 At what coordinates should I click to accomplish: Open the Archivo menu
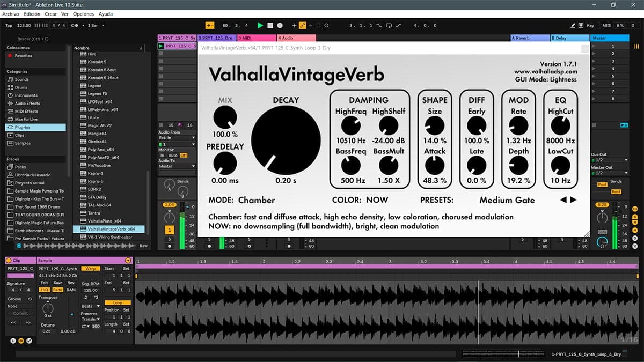coord(11,14)
